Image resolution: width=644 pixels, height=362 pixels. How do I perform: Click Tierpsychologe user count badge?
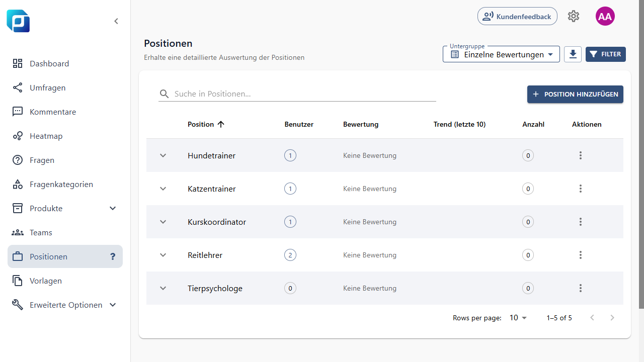pos(290,288)
